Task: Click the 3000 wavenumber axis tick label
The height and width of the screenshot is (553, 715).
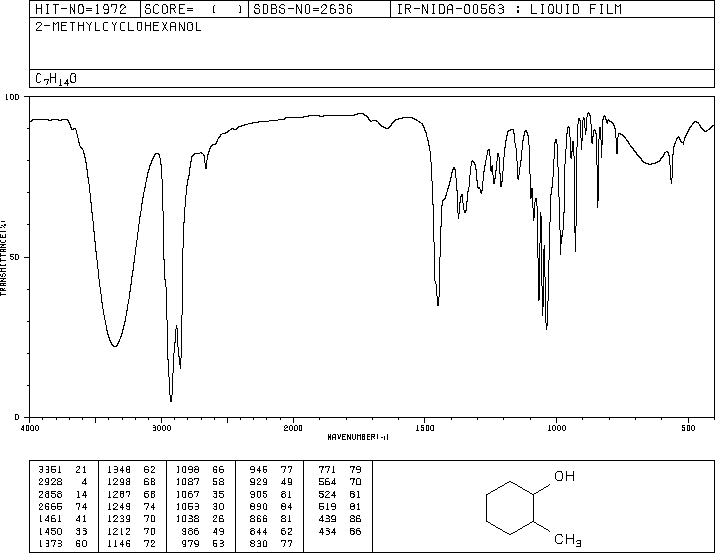Action: pos(161,428)
